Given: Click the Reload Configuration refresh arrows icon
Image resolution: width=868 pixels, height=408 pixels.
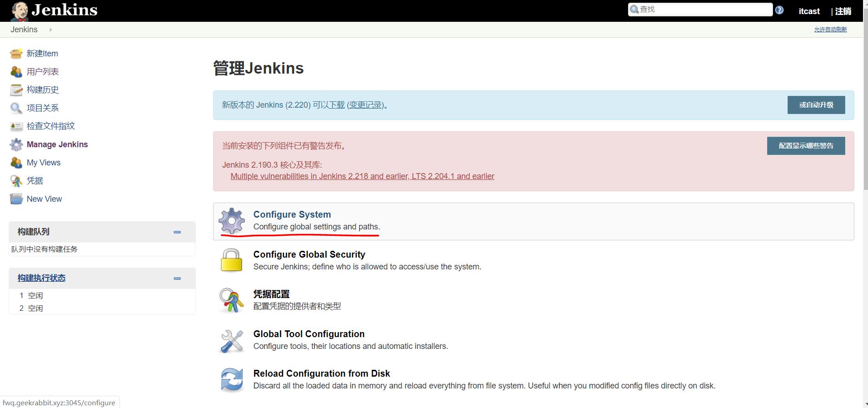Looking at the screenshot, I should tap(232, 380).
